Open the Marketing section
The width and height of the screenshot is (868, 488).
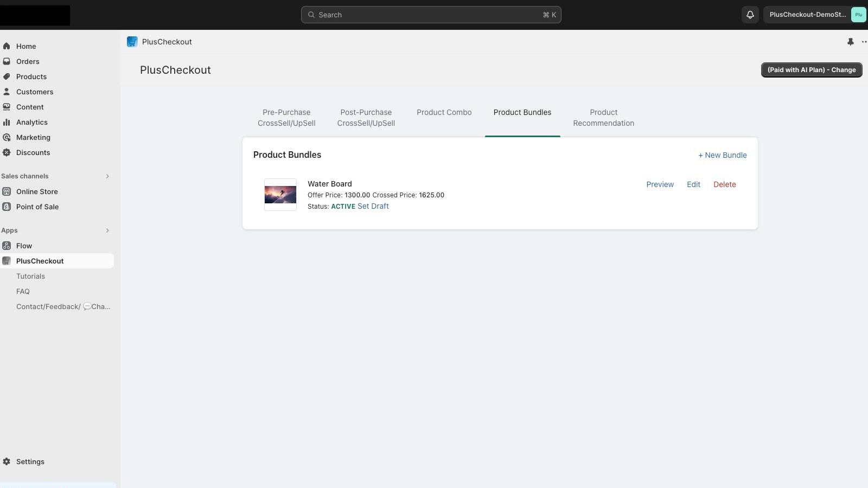[x=34, y=137]
